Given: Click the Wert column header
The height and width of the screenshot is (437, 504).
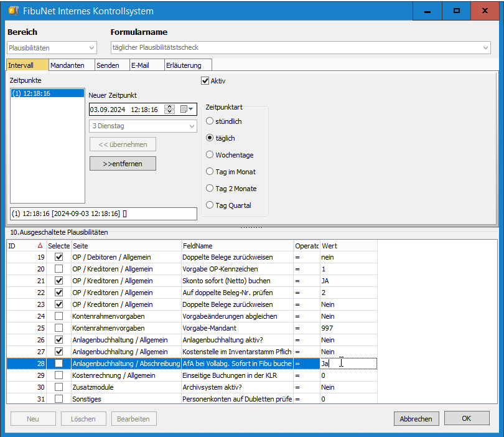Looking at the screenshot, I should tap(348, 246).
